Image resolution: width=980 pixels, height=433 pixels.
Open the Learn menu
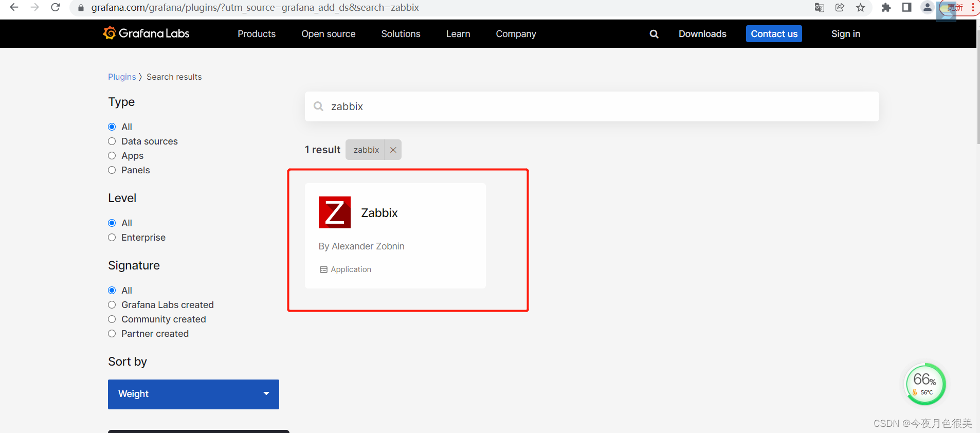pyautogui.click(x=458, y=34)
